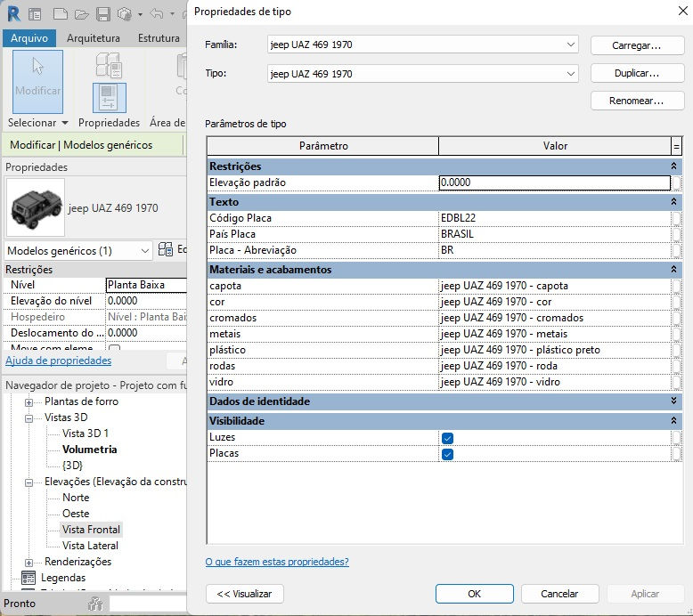
Task: Click the New file icon
Action: 60,14
